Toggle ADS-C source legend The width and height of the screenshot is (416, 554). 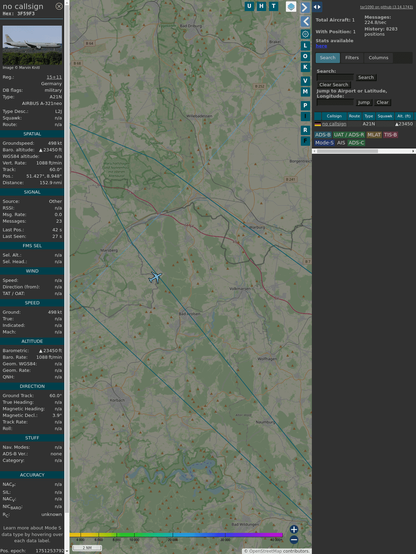point(356,143)
